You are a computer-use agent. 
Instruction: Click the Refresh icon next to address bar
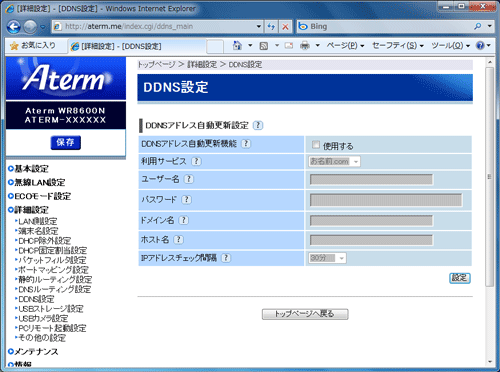271,26
